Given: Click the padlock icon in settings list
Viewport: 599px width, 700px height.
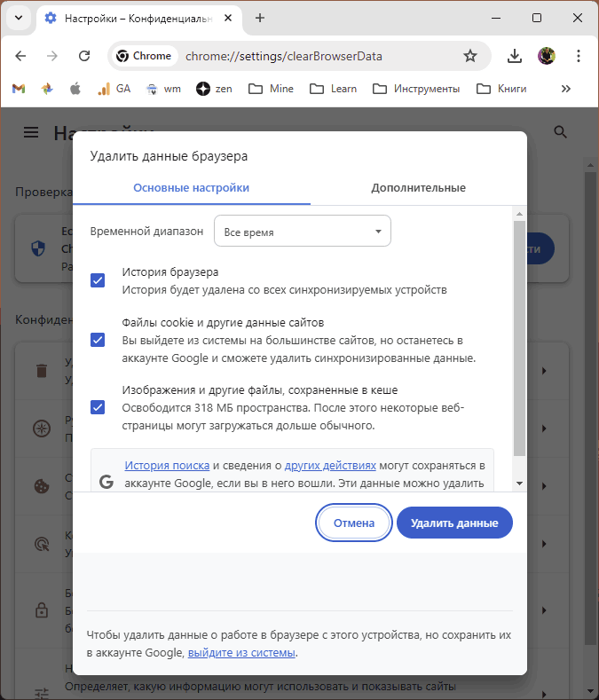Looking at the screenshot, I should coord(42,610).
